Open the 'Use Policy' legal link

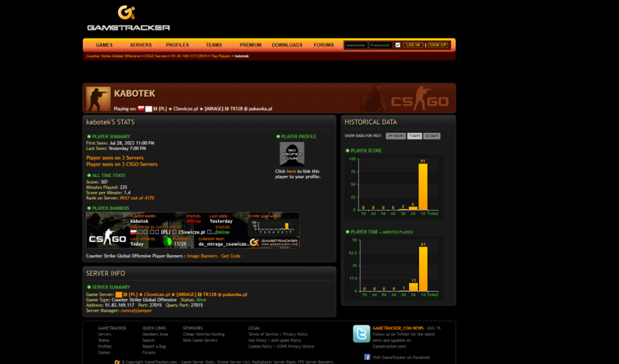coord(258,340)
